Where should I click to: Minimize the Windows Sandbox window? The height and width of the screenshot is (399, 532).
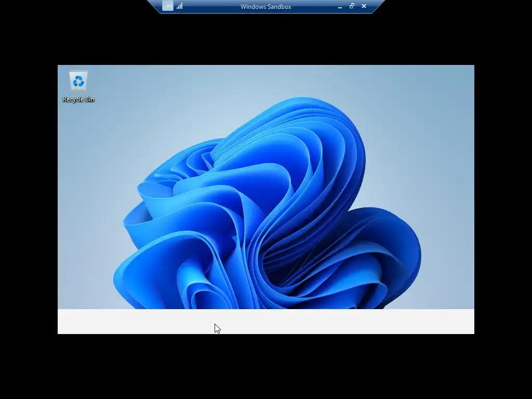pyautogui.click(x=340, y=6)
